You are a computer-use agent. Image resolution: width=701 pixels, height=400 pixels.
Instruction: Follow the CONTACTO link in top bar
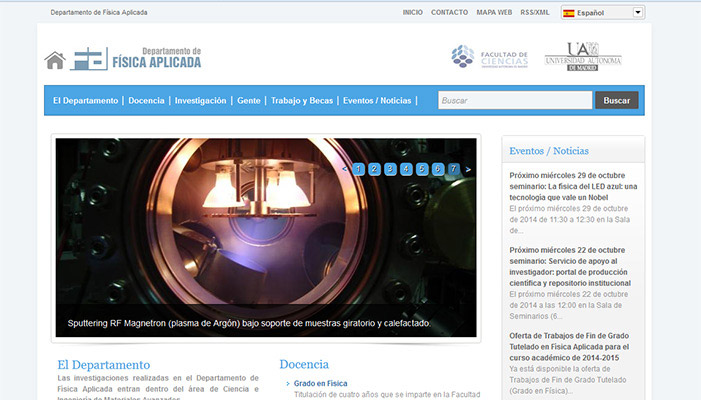(449, 12)
